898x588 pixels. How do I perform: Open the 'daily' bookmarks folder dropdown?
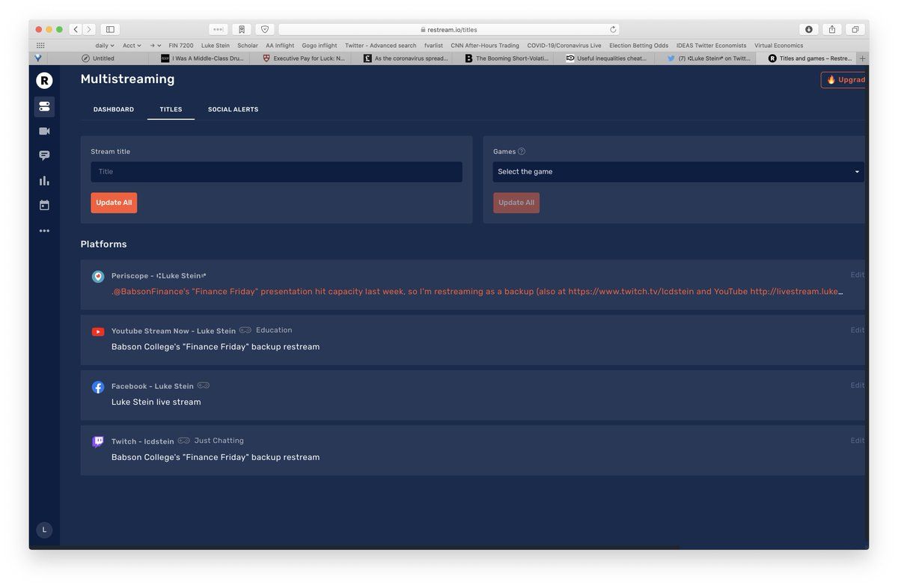(x=104, y=46)
